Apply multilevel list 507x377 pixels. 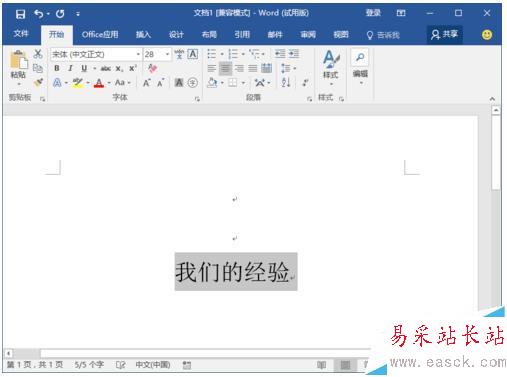pos(254,54)
